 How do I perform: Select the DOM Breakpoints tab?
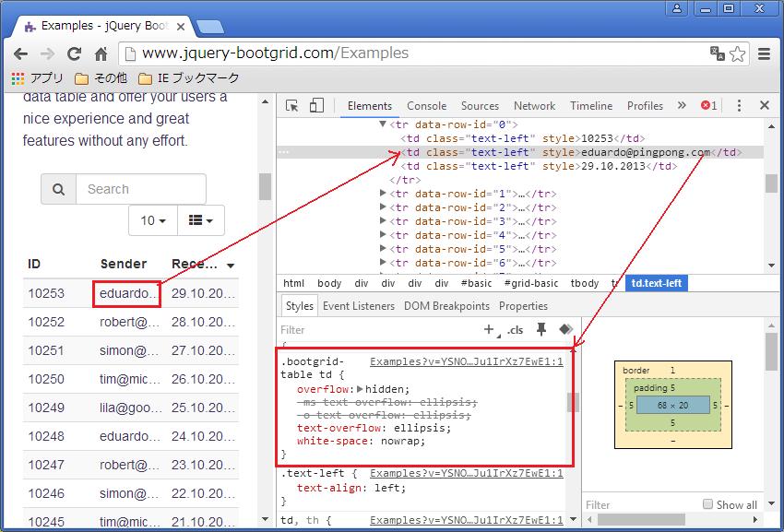pos(446,306)
